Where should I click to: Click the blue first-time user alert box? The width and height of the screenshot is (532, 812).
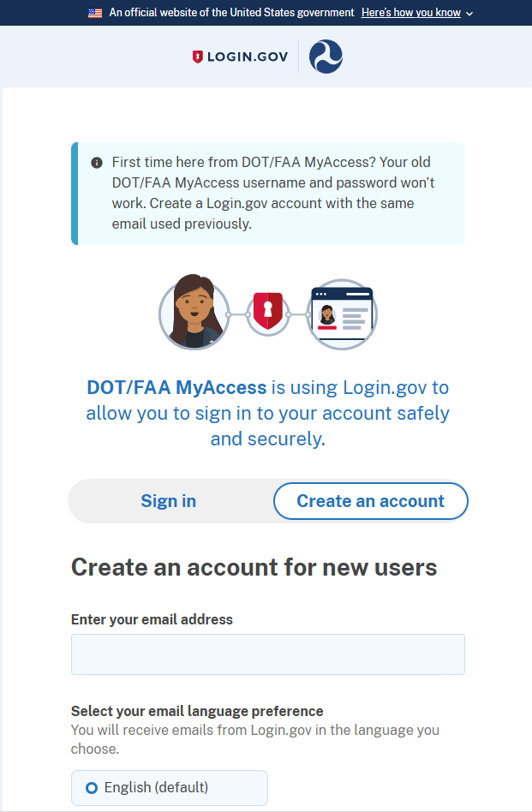(267, 194)
